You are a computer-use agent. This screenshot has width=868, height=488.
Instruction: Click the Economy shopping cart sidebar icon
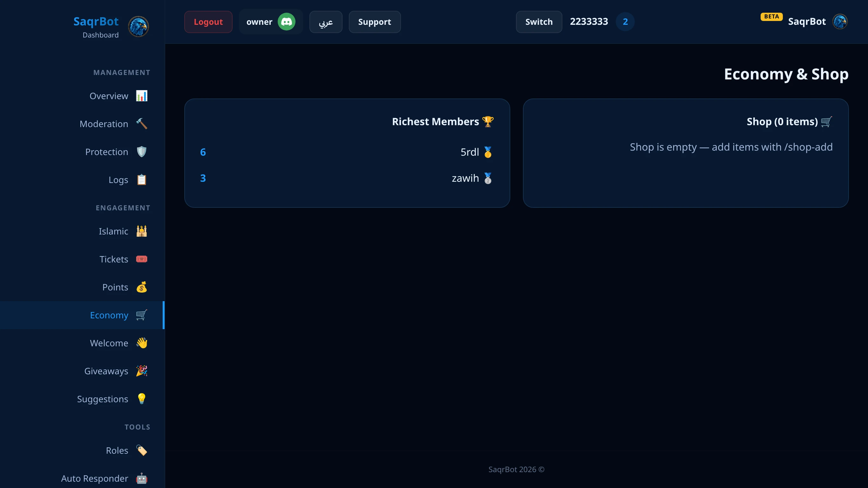click(x=141, y=315)
